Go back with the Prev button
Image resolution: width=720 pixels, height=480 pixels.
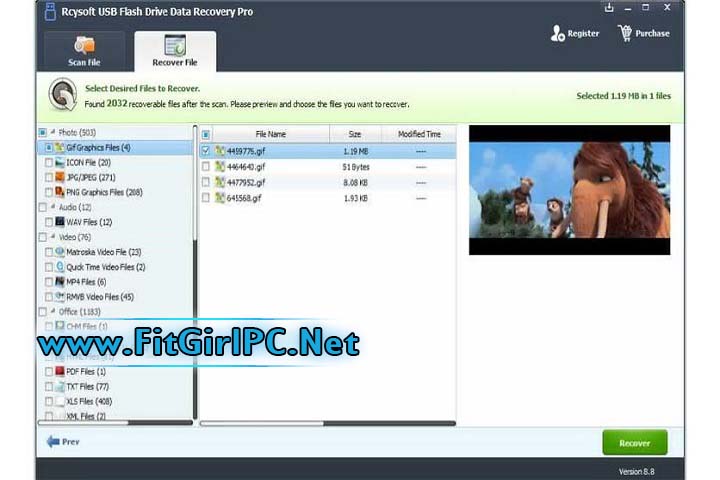point(63,441)
